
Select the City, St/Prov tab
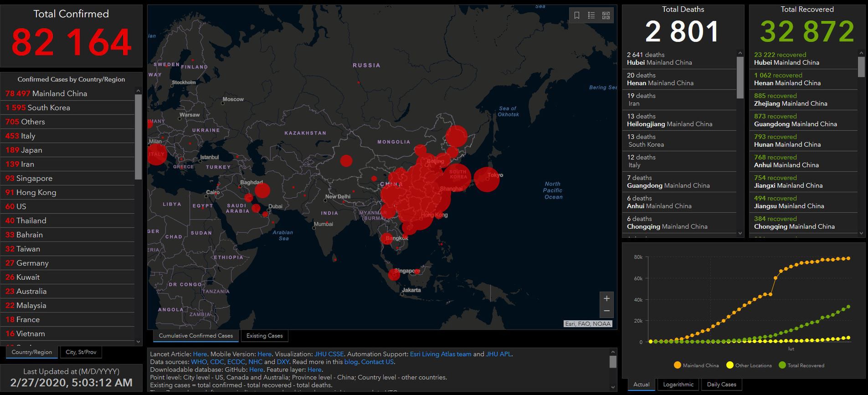click(81, 352)
